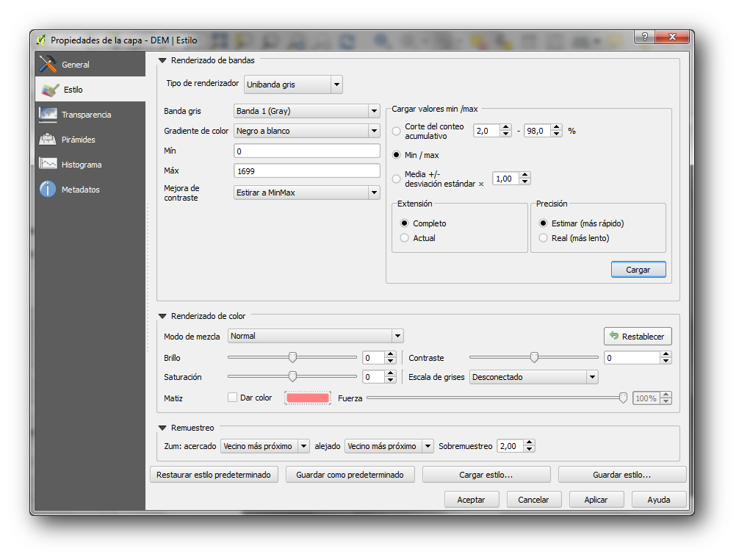Switch to the Estilo tab
Image resolution: width=739 pixels, height=560 pixels.
(90, 89)
